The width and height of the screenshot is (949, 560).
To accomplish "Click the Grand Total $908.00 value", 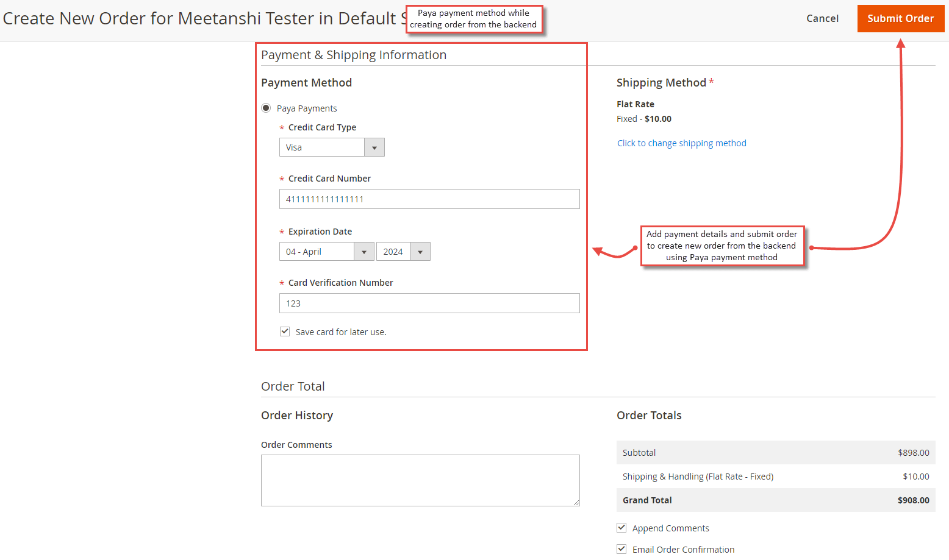I will (x=913, y=500).
